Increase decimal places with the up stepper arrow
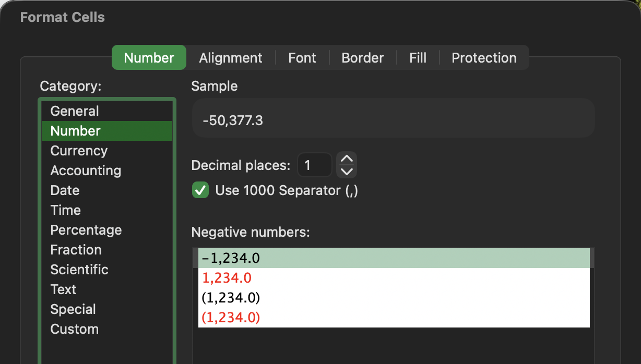 click(346, 159)
